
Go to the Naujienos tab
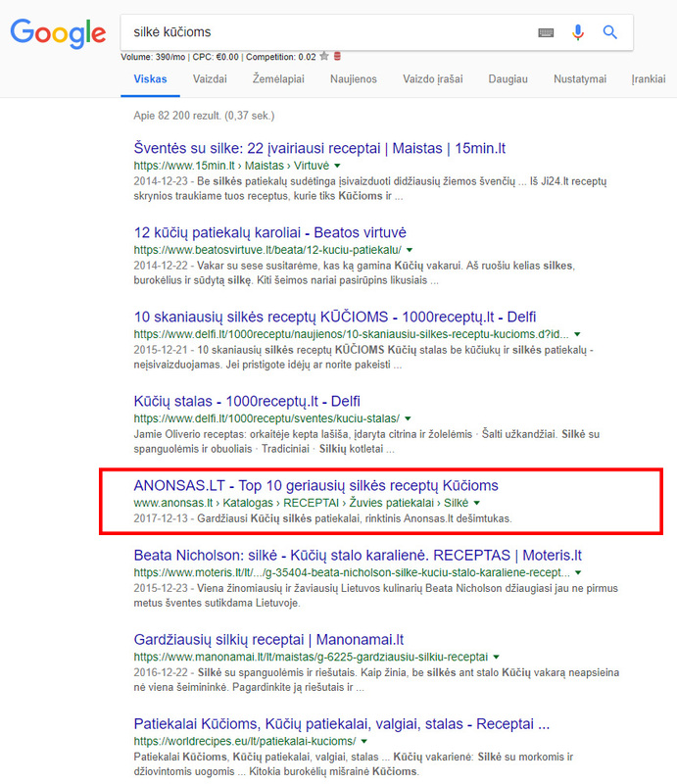(353, 79)
